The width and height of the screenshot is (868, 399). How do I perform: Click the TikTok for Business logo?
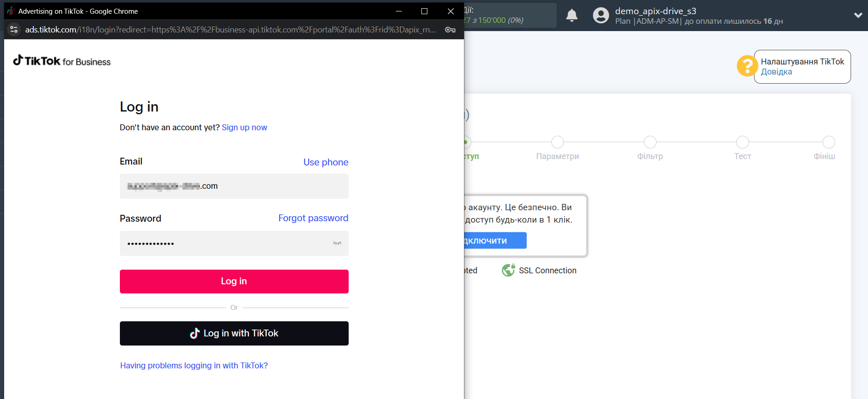click(x=62, y=61)
